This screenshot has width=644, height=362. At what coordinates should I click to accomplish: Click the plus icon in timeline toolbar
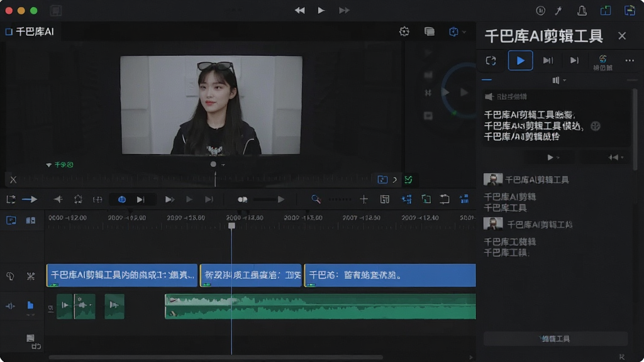click(x=364, y=199)
